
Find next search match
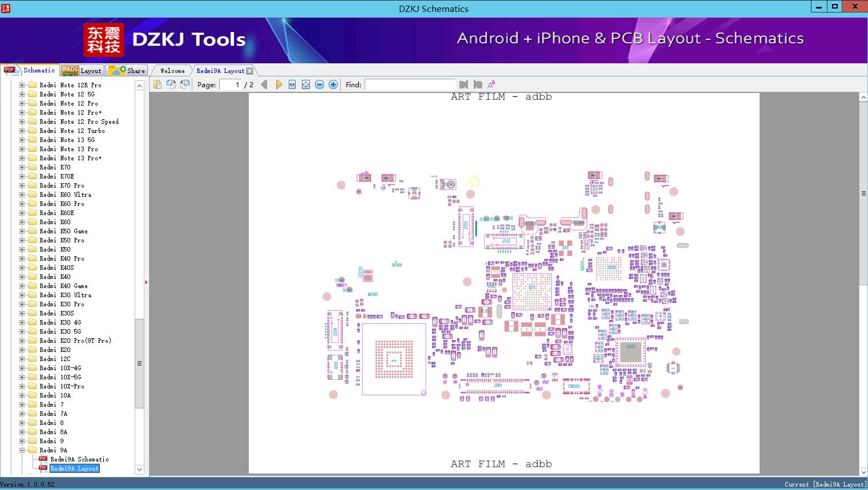click(478, 84)
